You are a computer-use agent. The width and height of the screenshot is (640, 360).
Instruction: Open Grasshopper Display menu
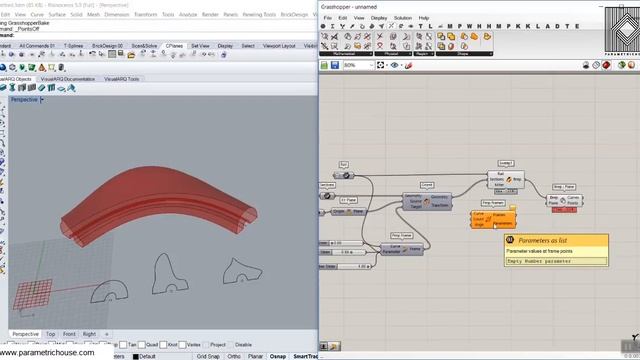[379, 18]
